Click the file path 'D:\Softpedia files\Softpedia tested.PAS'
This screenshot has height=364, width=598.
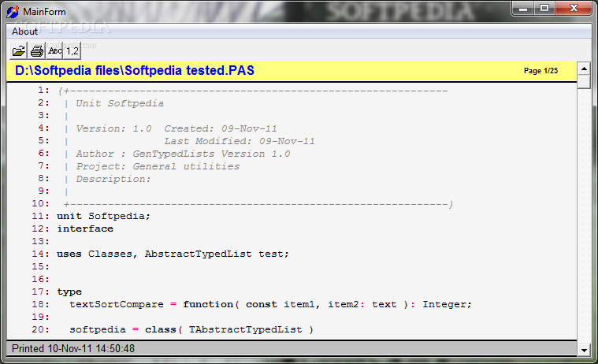tap(135, 71)
